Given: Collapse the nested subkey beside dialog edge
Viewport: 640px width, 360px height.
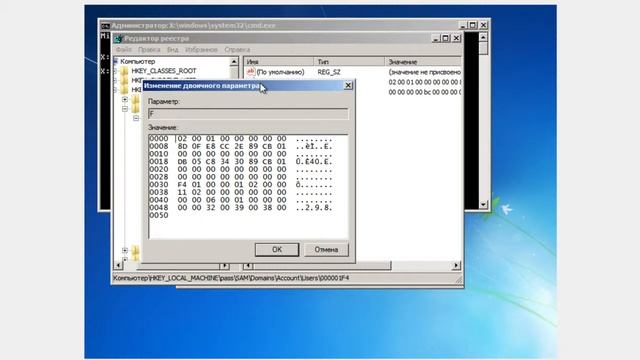Looking at the screenshot, I should coord(136,118).
